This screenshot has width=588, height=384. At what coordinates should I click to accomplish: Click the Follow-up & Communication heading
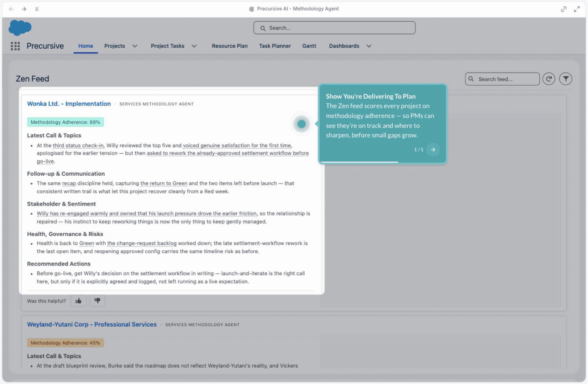(x=66, y=174)
